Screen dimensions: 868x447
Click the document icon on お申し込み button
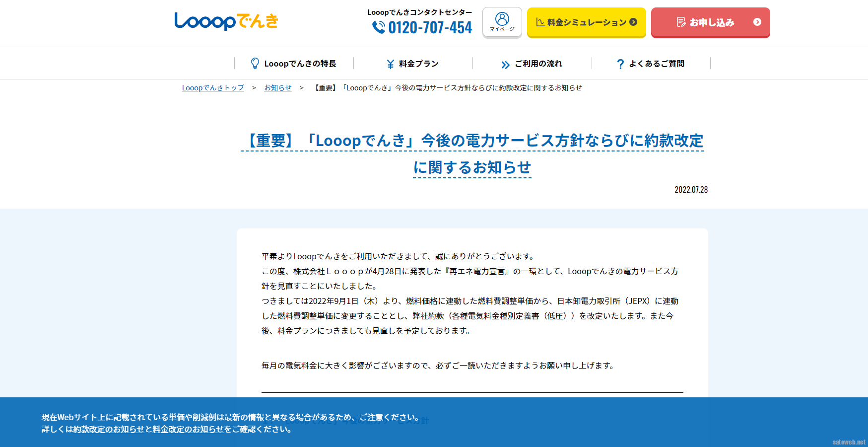coord(681,22)
